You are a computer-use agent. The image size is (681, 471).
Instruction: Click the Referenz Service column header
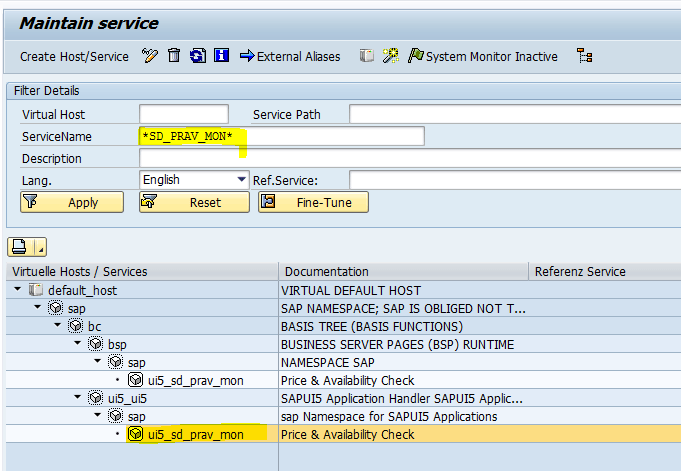click(605, 272)
